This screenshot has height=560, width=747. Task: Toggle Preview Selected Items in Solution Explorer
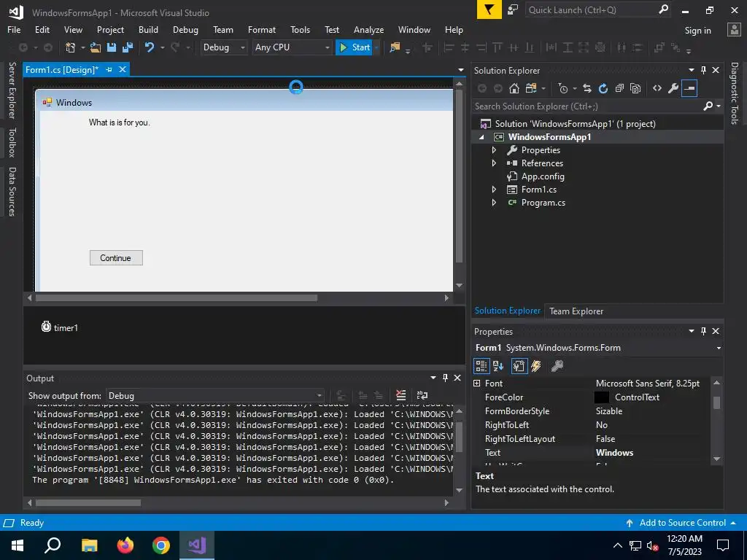(689, 88)
